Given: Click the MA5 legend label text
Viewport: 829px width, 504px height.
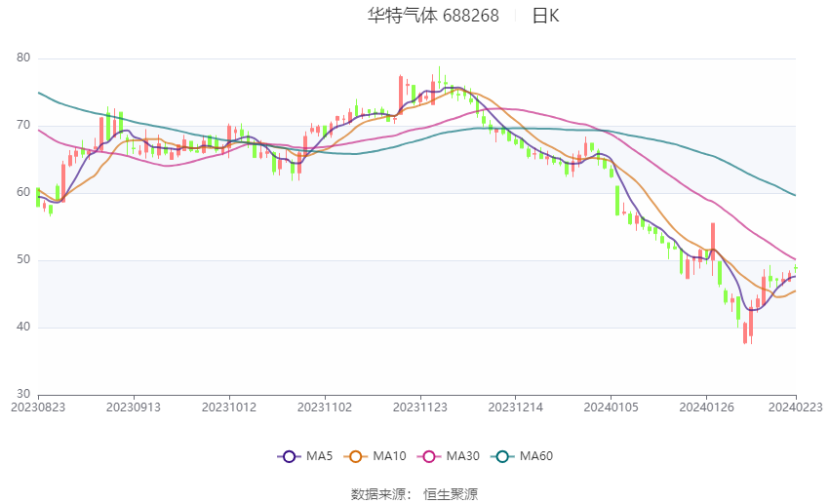Looking at the screenshot, I should click(319, 456).
